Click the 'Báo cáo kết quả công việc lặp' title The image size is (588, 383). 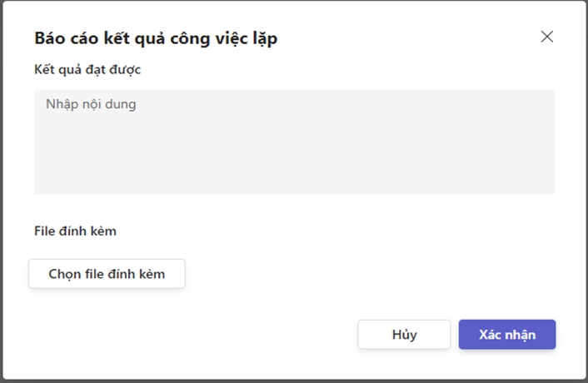(x=156, y=37)
